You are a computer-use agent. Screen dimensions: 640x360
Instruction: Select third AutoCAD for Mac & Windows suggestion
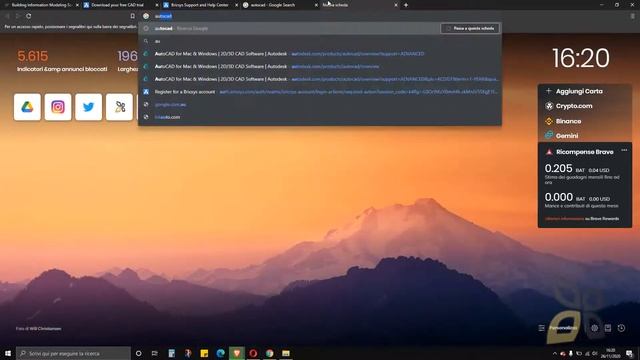(320, 79)
